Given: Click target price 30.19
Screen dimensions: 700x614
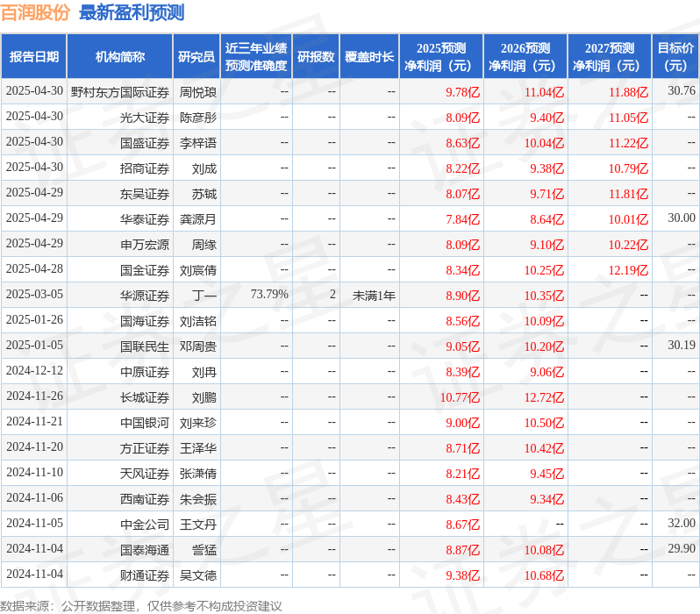Looking at the screenshot, I should click(682, 346).
